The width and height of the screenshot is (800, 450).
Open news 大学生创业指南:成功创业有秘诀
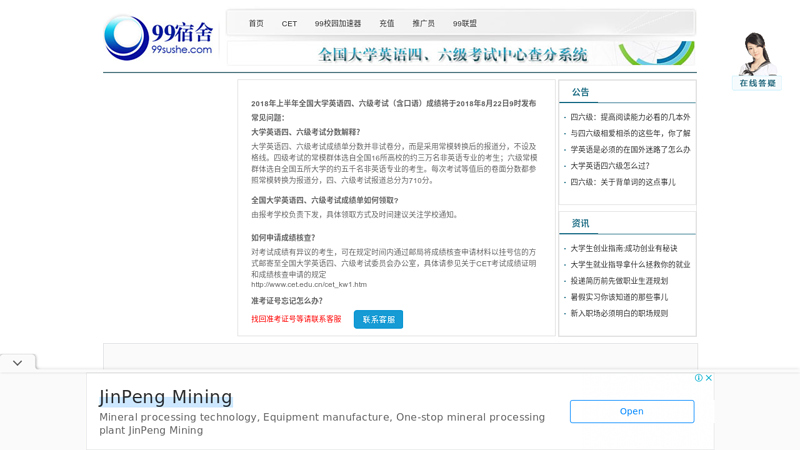point(624,248)
